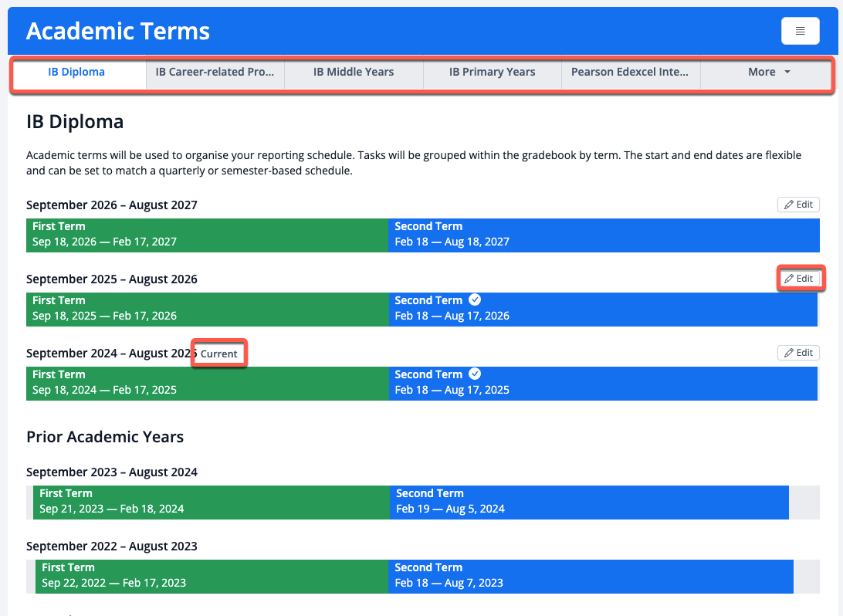Select Second Term ending Aug 18, 2027
The height and width of the screenshot is (616, 843).
coord(604,235)
